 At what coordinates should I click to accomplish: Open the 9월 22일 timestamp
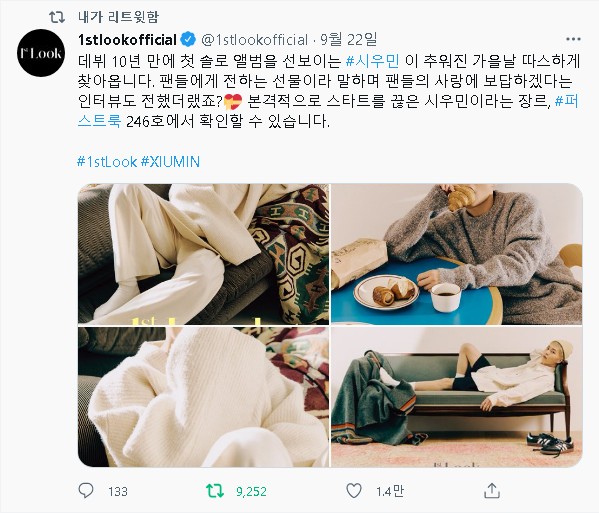pyautogui.click(x=348, y=39)
